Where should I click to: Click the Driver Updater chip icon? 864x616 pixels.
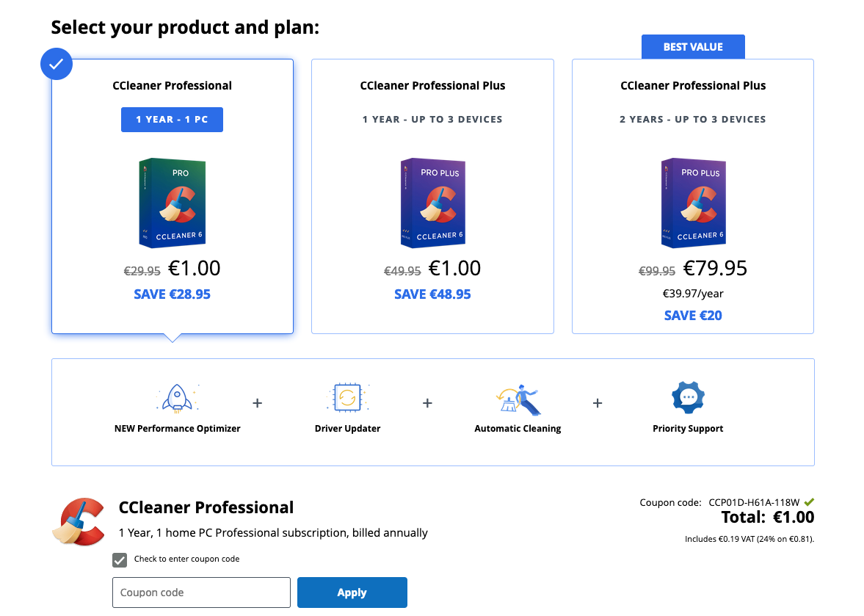click(x=347, y=397)
